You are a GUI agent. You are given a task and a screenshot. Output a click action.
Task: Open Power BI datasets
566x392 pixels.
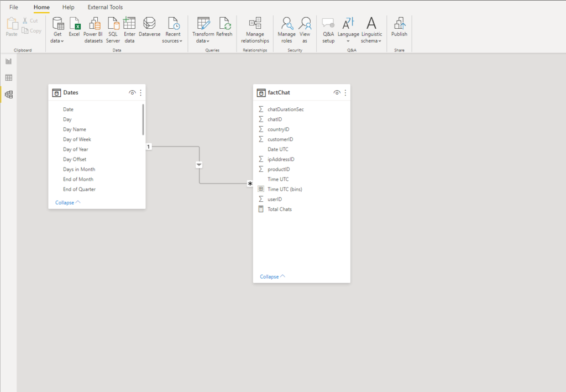(93, 30)
